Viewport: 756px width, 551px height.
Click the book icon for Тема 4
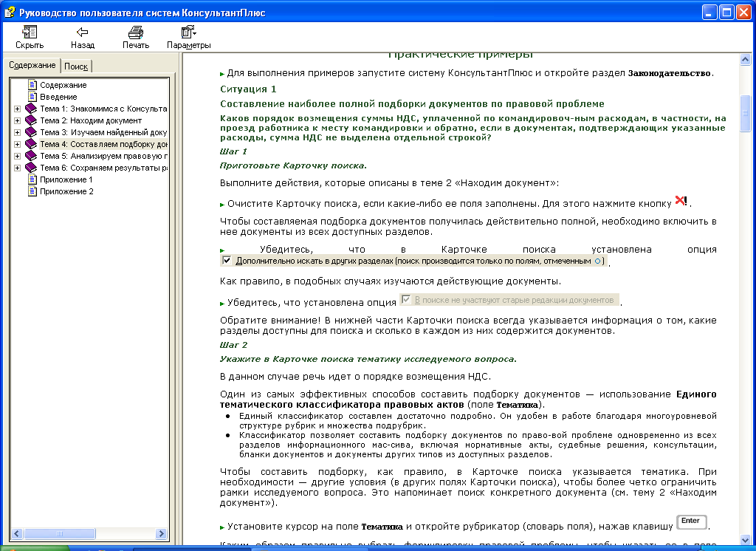(31, 144)
